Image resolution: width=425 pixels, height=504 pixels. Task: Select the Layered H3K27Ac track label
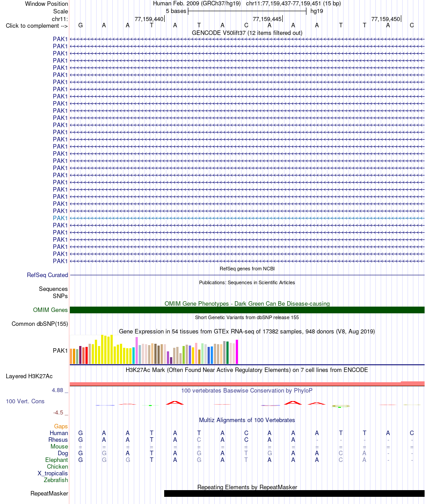tap(29, 376)
